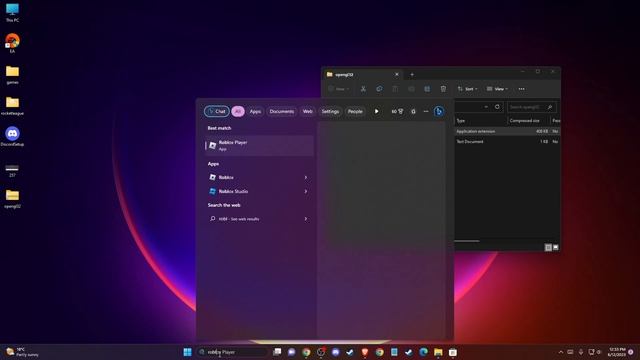Open Microsoft Edge on the taskbar
640x360 pixels.
(423, 352)
